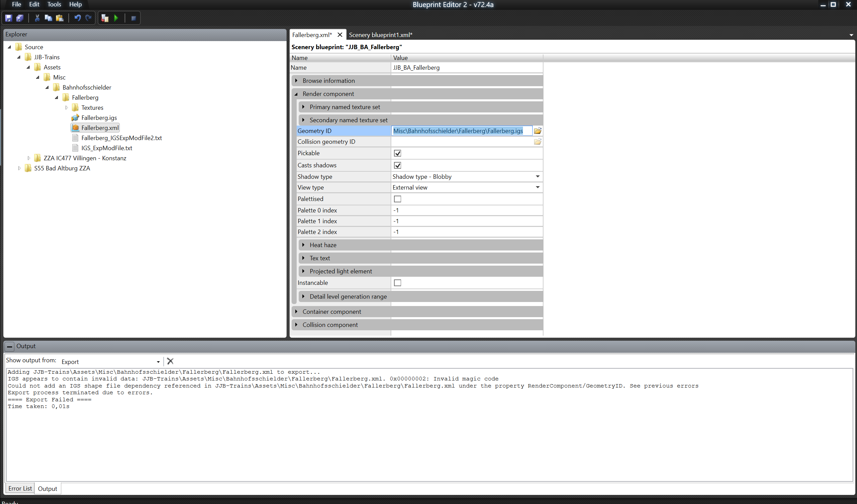The width and height of the screenshot is (857, 504).
Task: Click the Palette 0 index value field
Action: pyautogui.click(x=466, y=210)
